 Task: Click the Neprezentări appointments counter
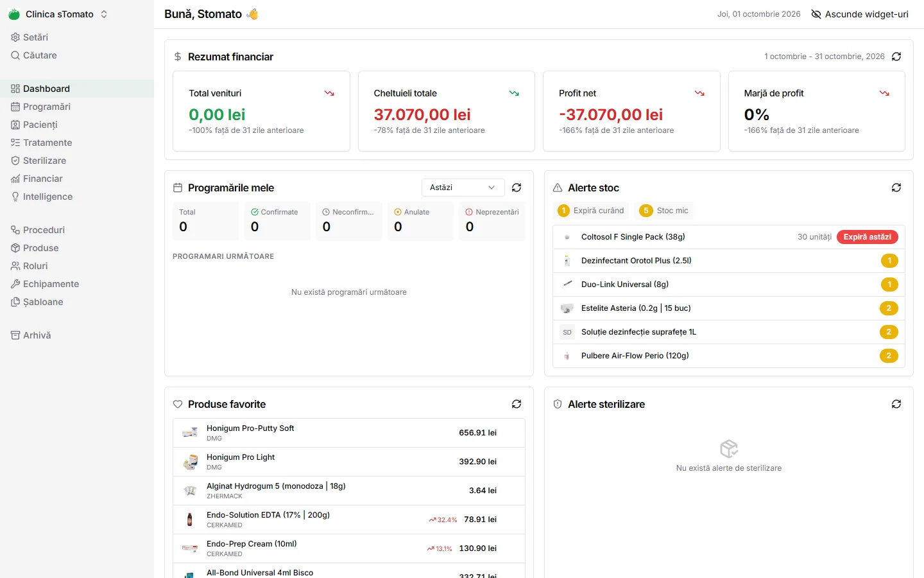point(492,221)
